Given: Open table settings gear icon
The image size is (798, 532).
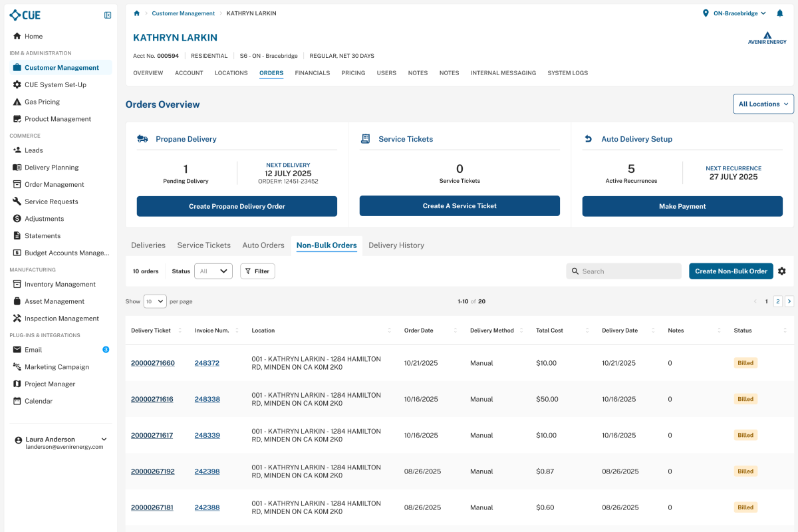Looking at the screenshot, I should [782, 271].
